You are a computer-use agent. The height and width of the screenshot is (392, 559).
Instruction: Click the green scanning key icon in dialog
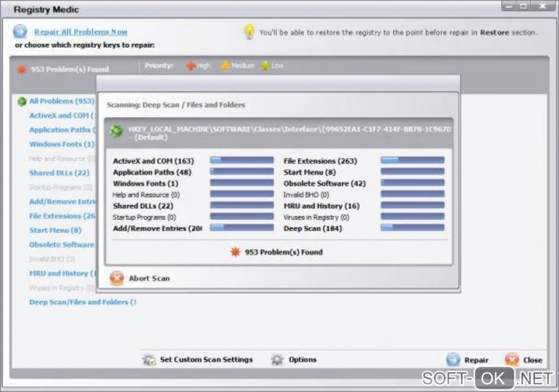(x=116, y=131)
